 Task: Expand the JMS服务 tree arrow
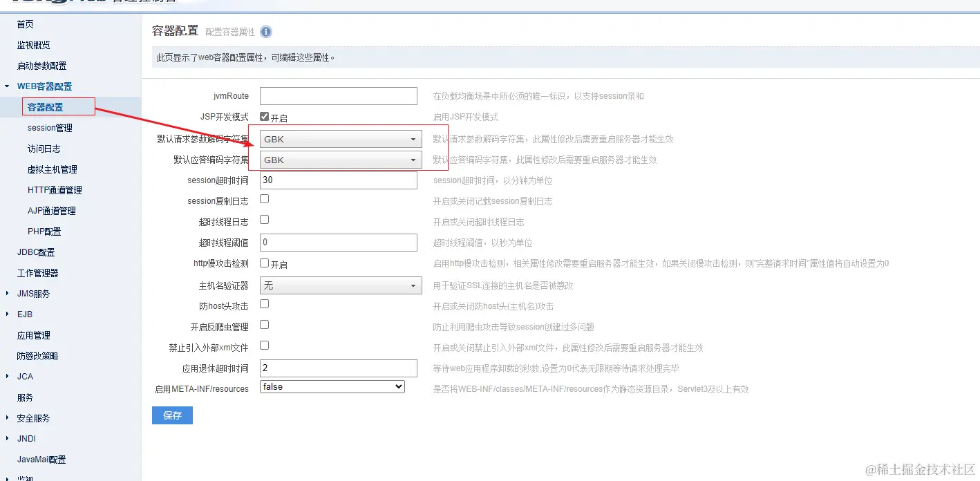click(7, 294)
